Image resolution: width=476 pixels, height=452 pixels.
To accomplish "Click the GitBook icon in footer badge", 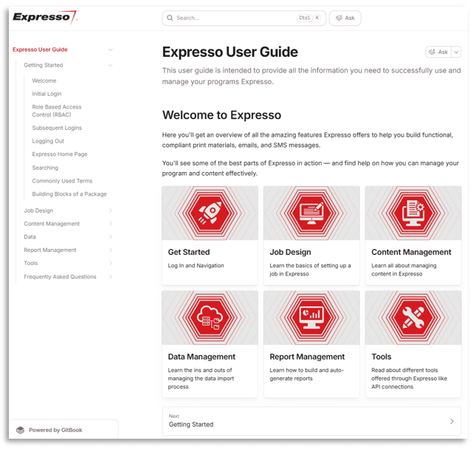I will [20, 430].
